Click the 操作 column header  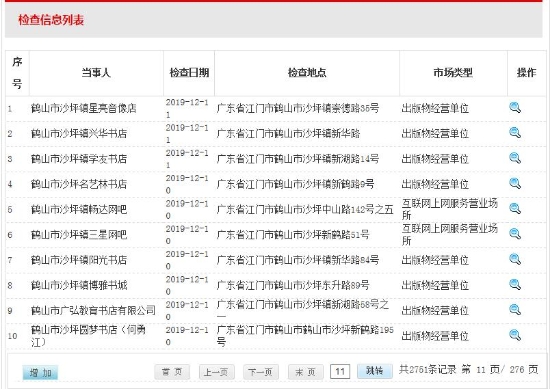point(526,73)
